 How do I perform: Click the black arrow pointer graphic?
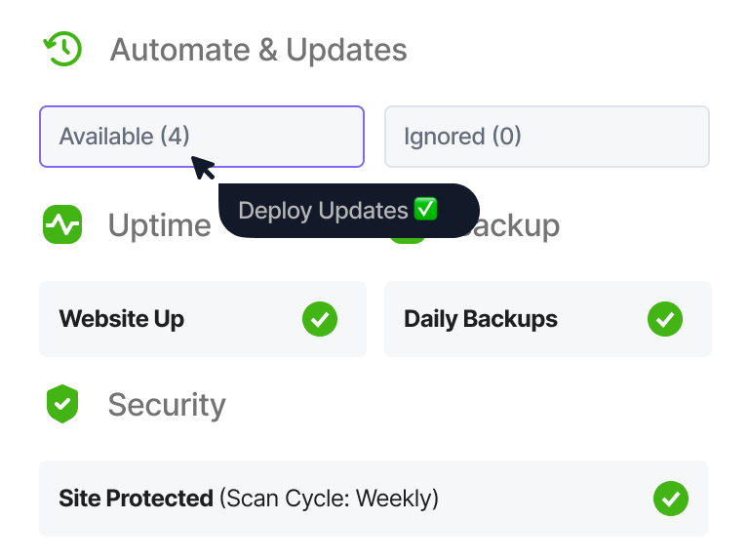203,167
